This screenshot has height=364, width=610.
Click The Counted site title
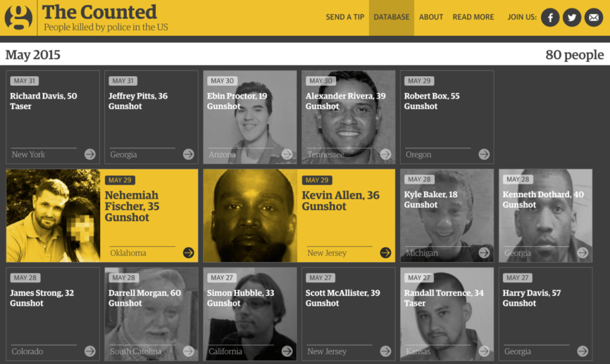point(99,12)
